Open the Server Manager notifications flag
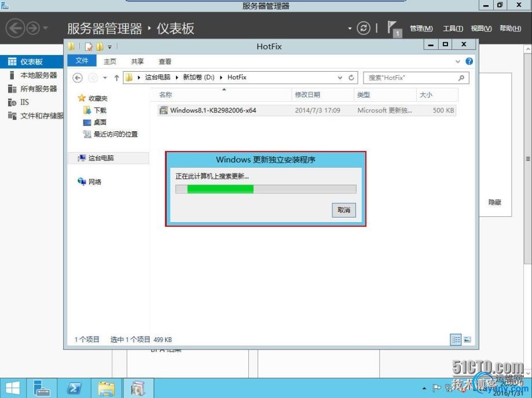 click(x=394, y=28)
